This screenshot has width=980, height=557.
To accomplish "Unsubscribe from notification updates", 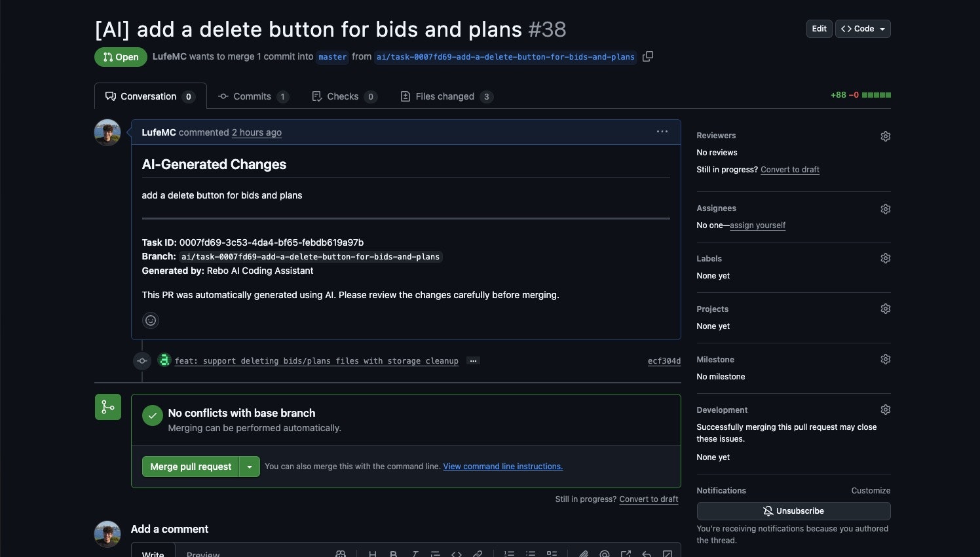I will tap(793, 511).
